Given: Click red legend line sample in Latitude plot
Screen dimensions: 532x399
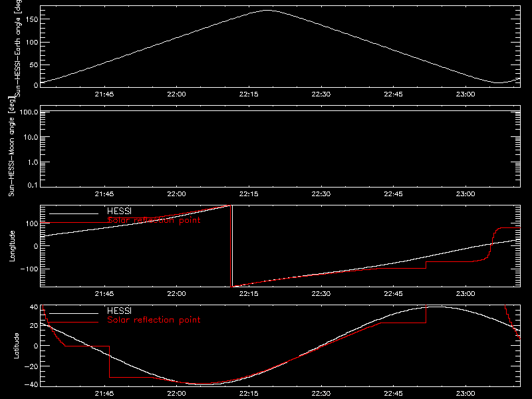Looking at the screenshot, I should pos(74,323).
